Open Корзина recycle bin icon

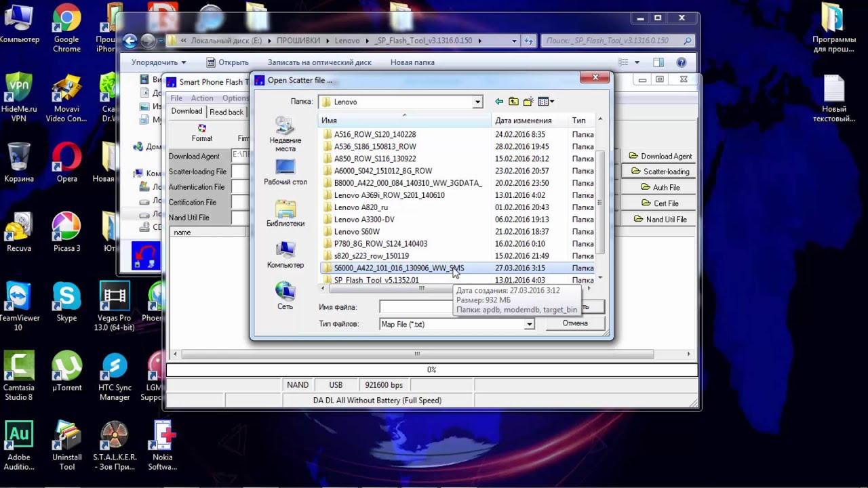(18, 163)
